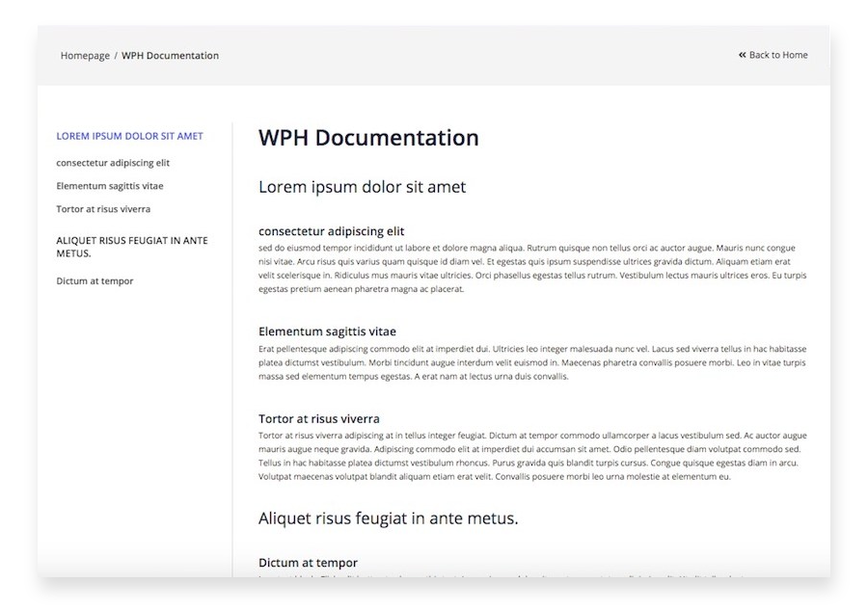Viewport: 868px width, 610px height.
Task: Go to the Back to Home link
Action: click(x=778, y=55)
